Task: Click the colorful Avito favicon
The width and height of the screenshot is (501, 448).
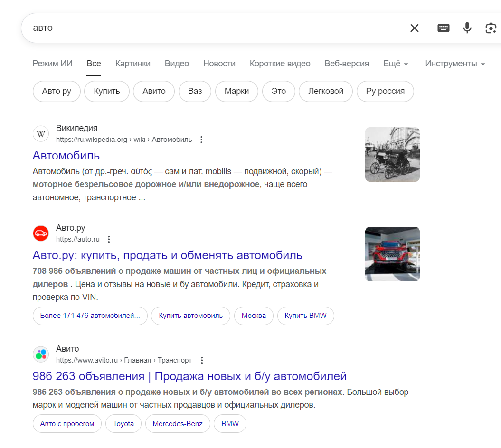Action: pos(41,355)
